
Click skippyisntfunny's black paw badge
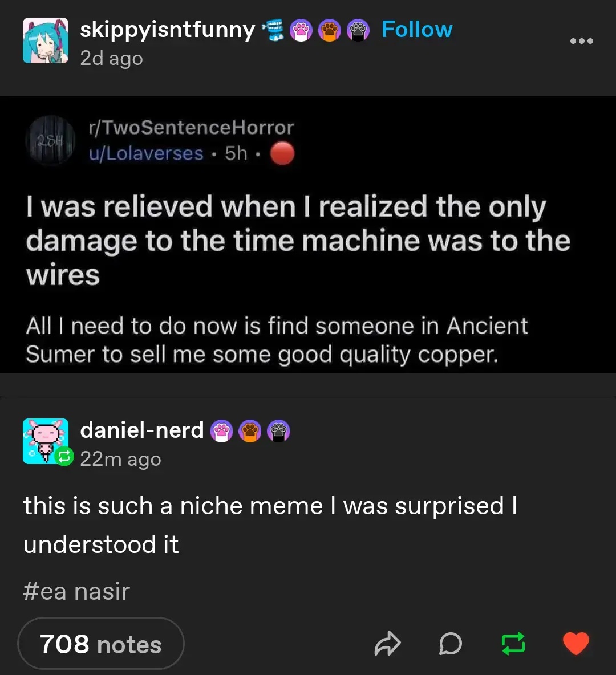pos(358,30)
